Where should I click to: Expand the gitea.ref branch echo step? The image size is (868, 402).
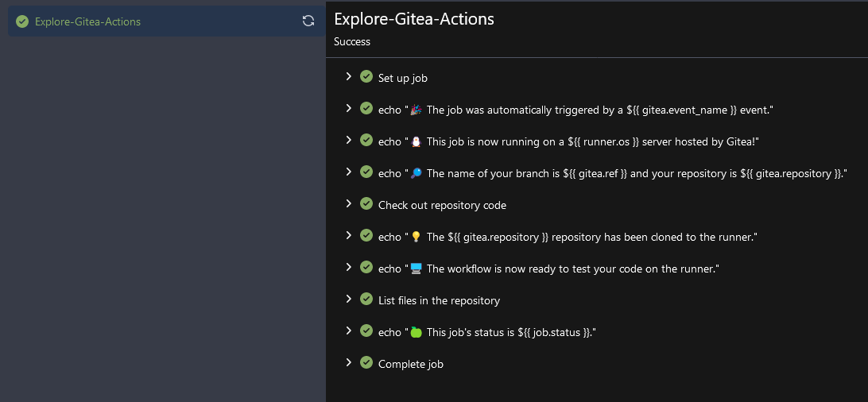(348, 172)
